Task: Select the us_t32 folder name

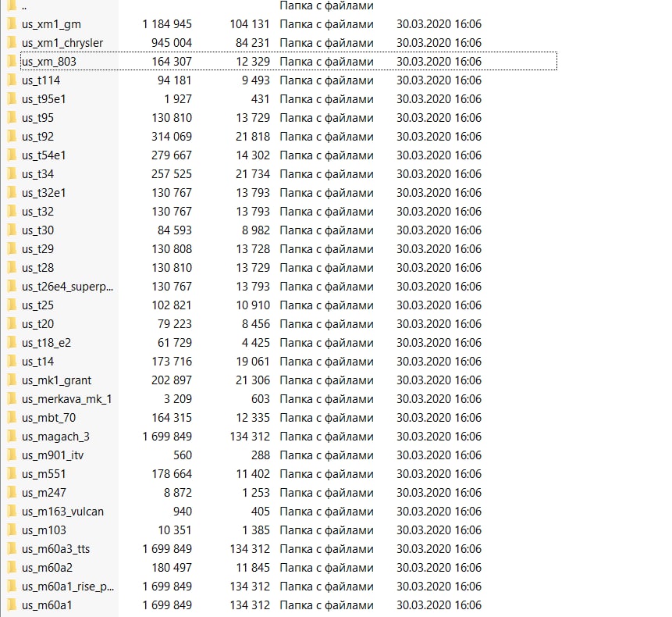Action: click(37, 212)
